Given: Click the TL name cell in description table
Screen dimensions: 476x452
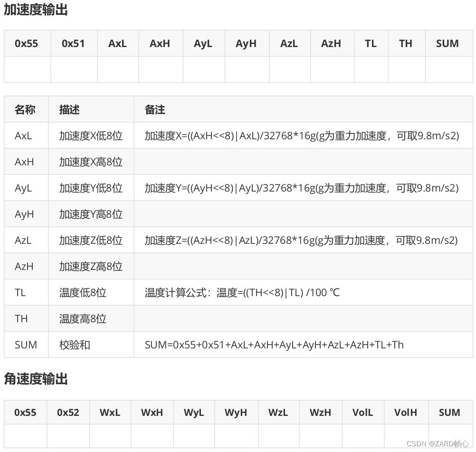Looking at the screenshot, I should (26, 292).
